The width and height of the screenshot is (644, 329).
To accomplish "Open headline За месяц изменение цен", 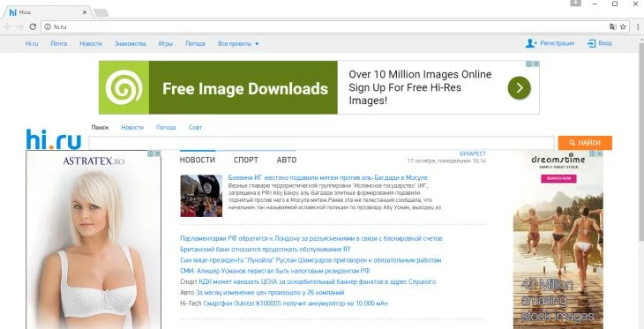I will click(270, 293).
